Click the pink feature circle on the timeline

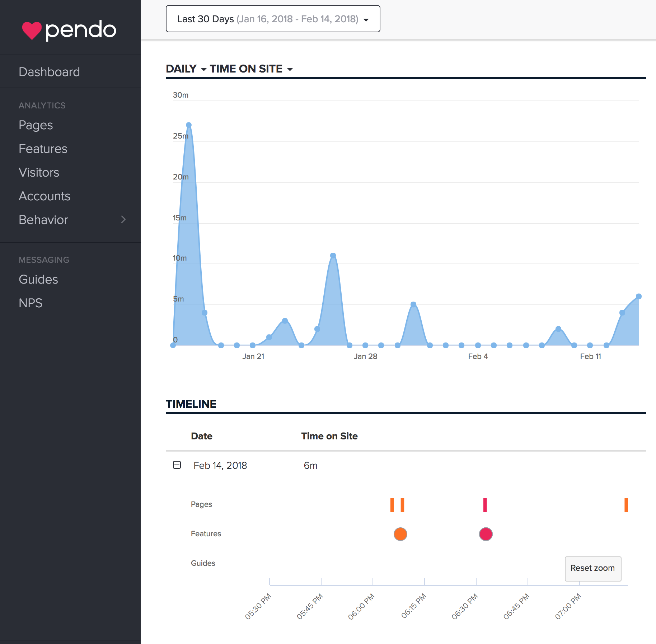pyautogui.click(x=486, y=534)
